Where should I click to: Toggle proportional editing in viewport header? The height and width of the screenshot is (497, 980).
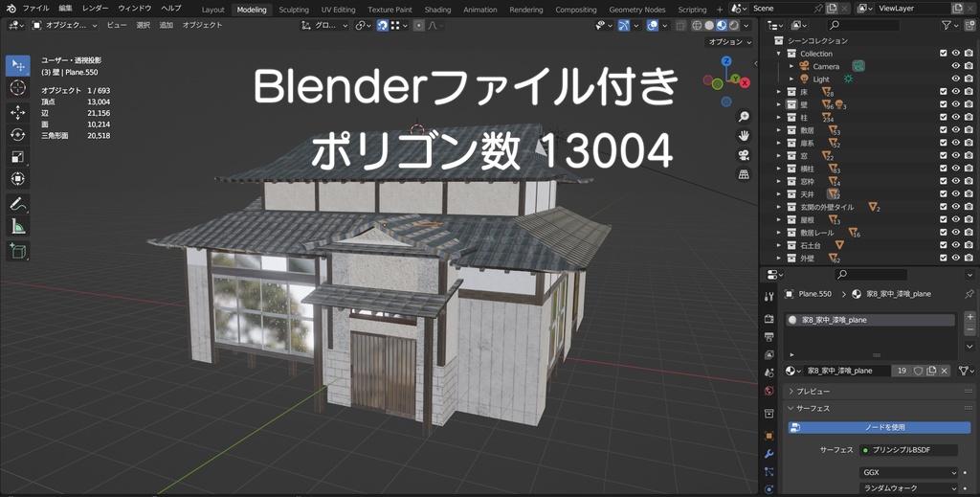click(419, 26)
